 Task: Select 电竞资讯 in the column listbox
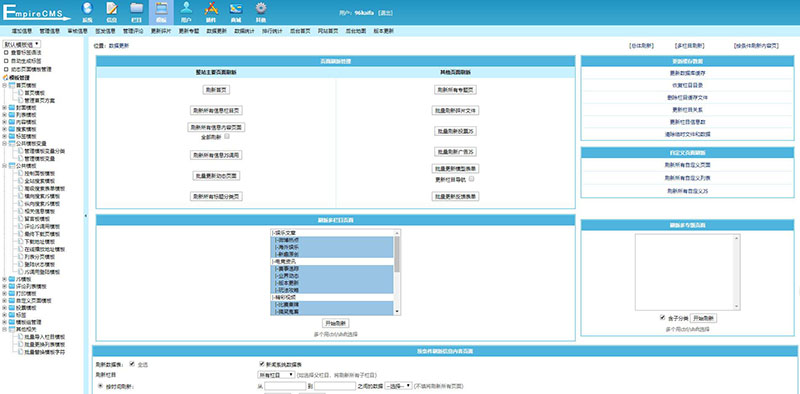333,261
